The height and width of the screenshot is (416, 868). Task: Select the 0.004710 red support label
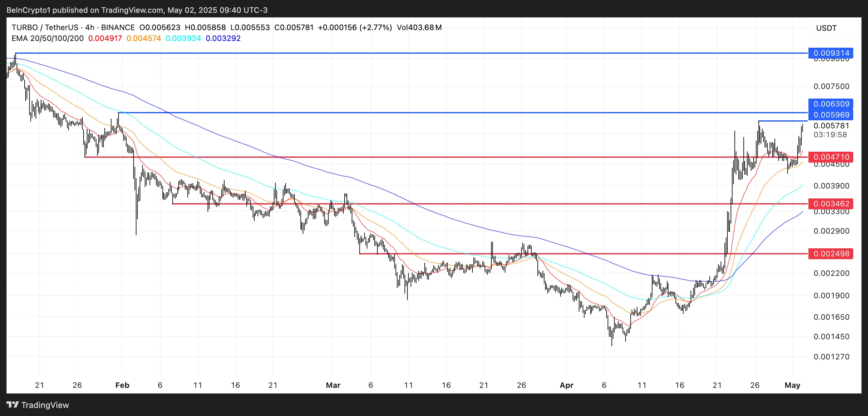pyautogui.click(x=831, y=157)
